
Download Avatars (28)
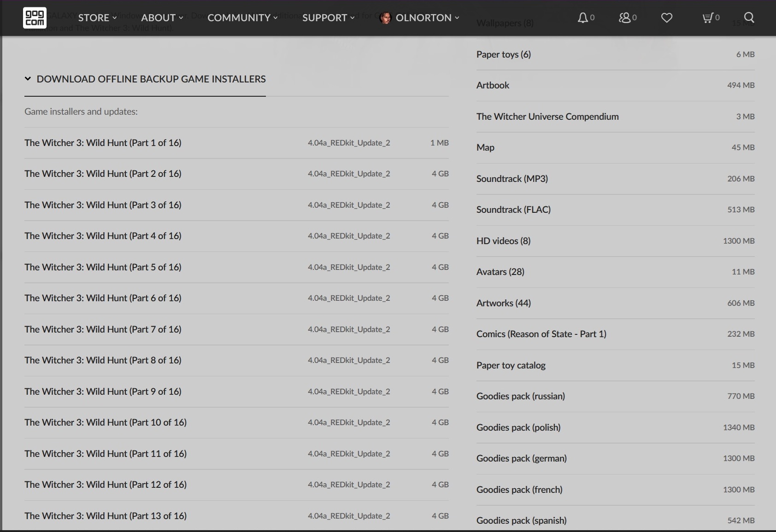click(616, 272)
